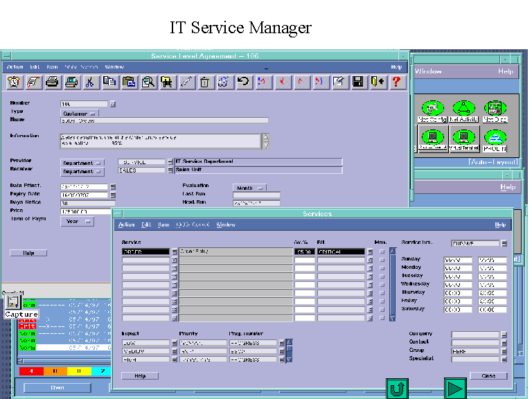
Task: Click the red swatch in the color bar
Action: [30, 371]
